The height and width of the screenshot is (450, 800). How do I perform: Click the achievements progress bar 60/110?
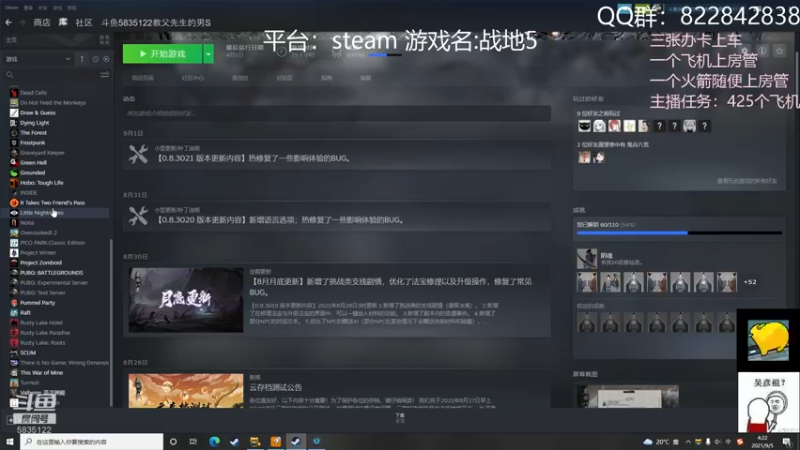[679, 233]
